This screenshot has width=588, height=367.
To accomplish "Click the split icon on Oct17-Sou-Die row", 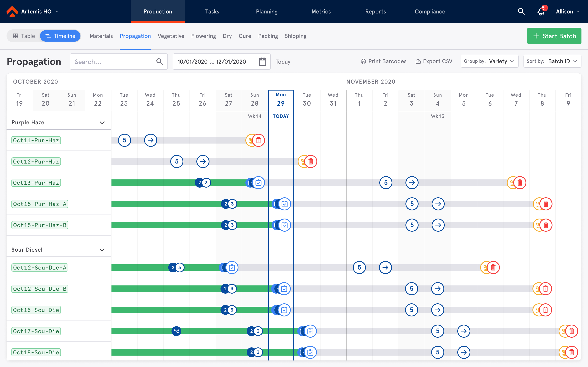I will (x=176, y=331).
